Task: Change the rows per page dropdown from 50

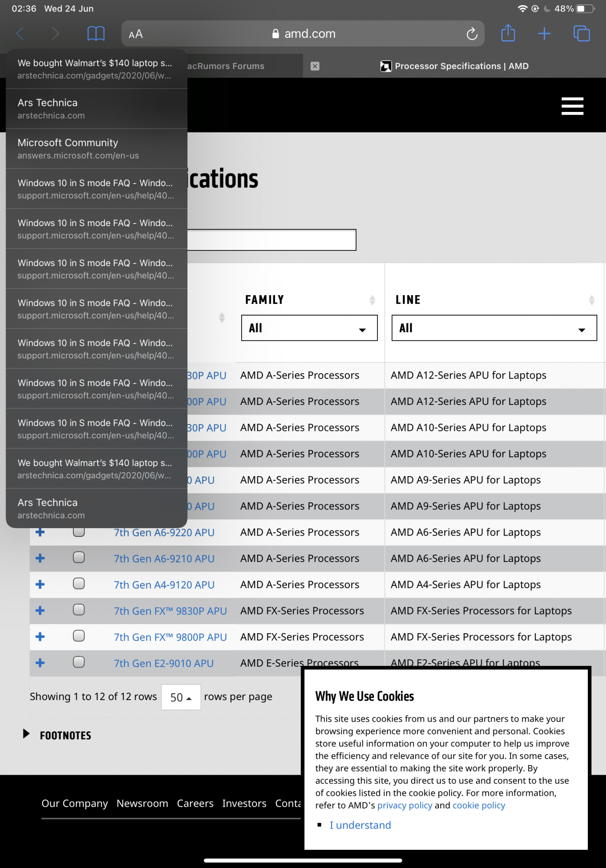Action: tap(181, 697)
